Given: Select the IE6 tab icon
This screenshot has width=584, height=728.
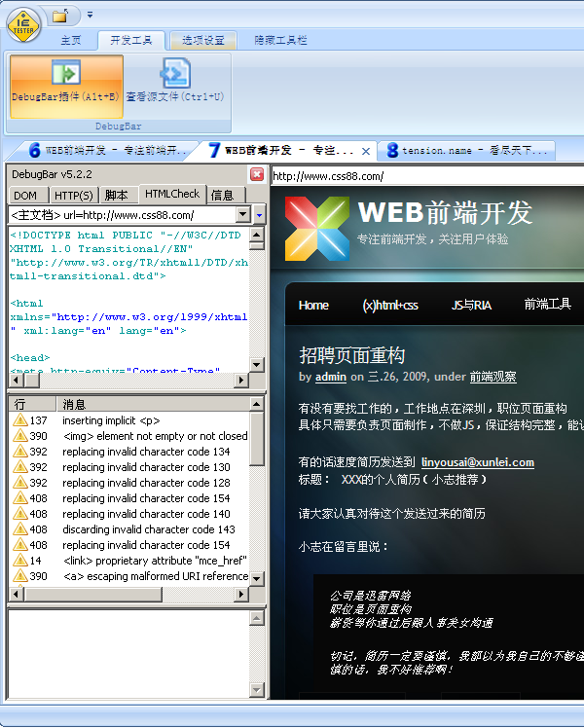Looking at the screenshot, I should pyautogui.click(x=35, y=150).
